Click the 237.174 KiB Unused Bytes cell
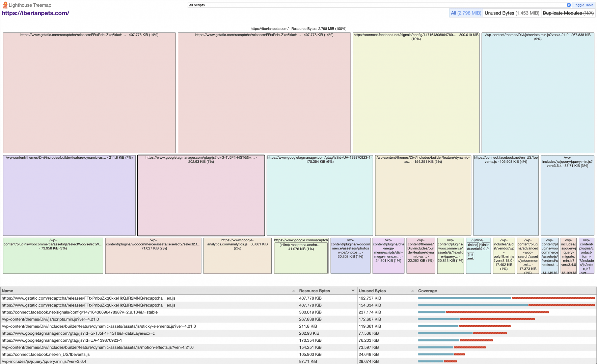 387,312
